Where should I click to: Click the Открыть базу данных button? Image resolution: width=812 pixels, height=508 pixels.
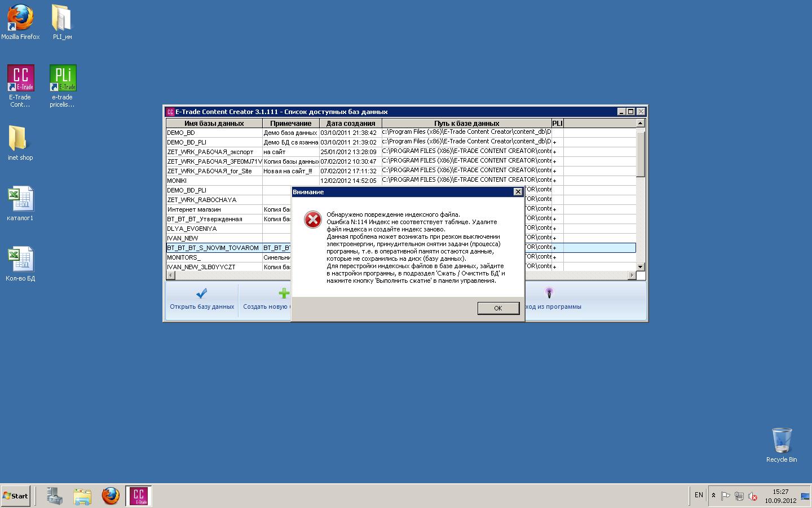point(202,300)
